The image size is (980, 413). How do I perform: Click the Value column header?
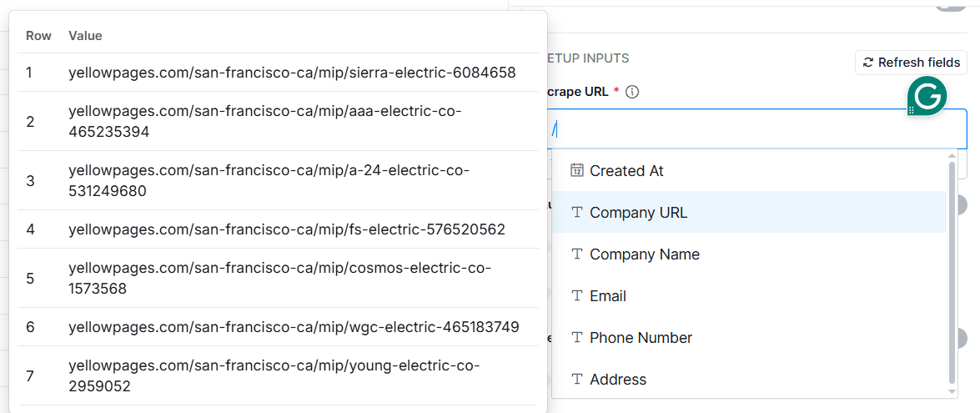click(x=85, y=36)
